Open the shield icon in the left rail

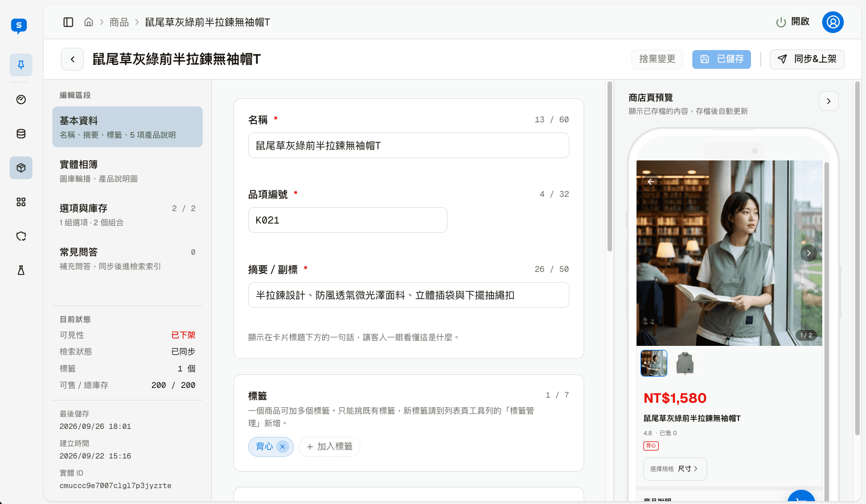pos(21,236)
